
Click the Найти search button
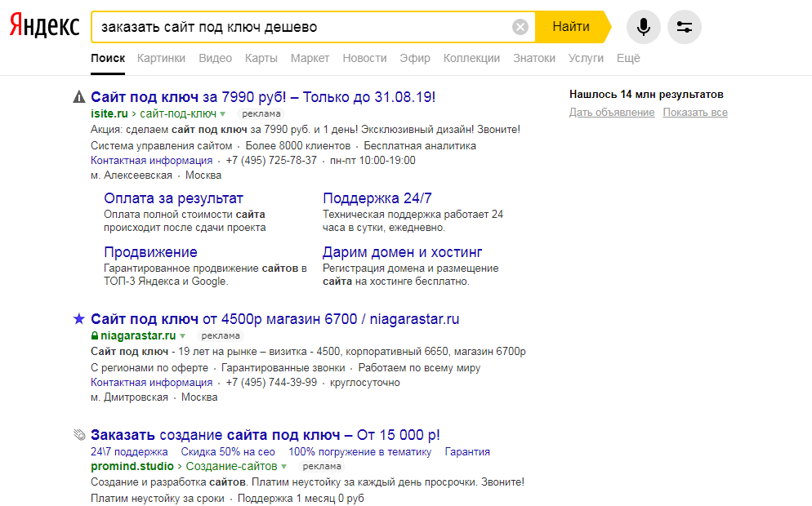[571, 27]
